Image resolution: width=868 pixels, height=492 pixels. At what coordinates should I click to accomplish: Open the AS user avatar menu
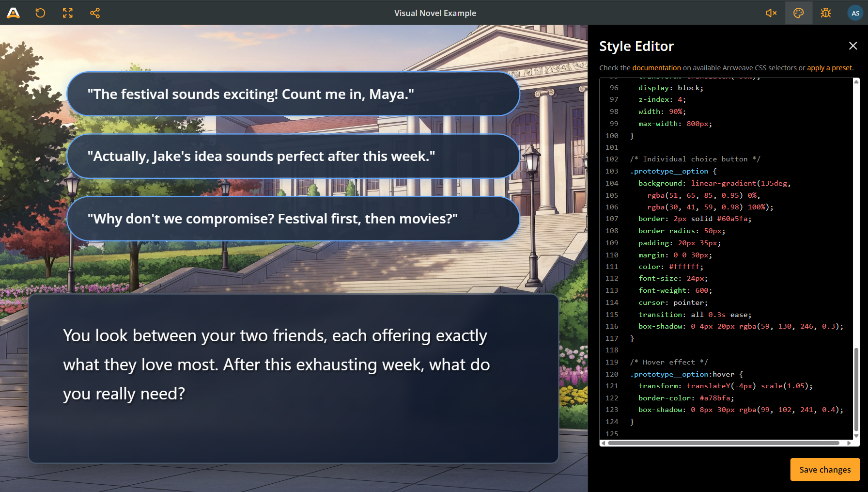tap(855, 13)
